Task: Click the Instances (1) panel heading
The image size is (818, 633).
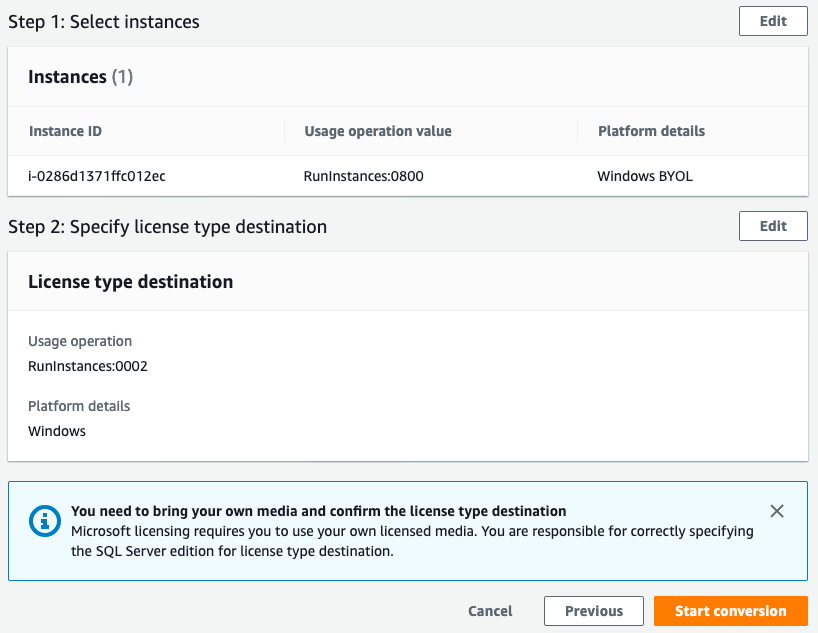Action: click(x=80, y=77)
